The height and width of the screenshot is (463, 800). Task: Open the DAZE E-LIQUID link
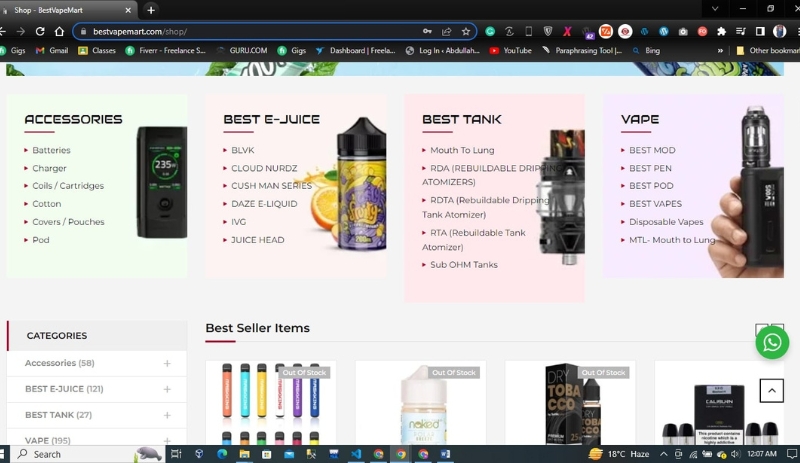pyautogui.click(x=264, y=204)
